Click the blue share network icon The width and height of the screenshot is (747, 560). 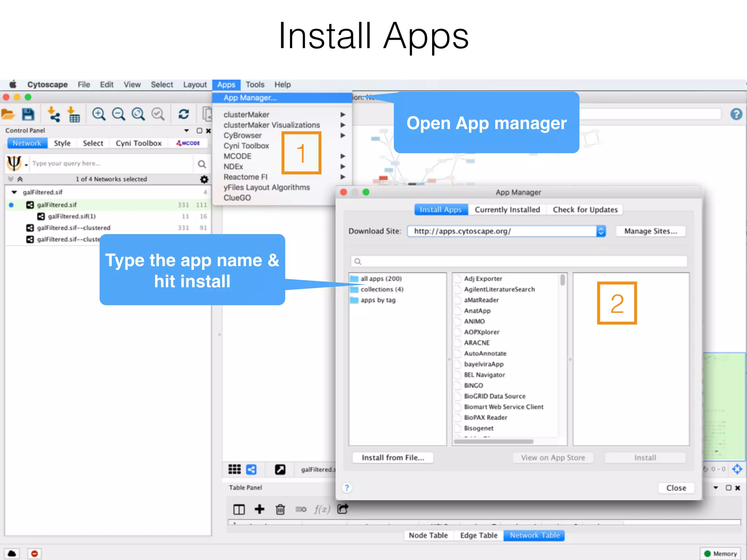tap(251, 469)
